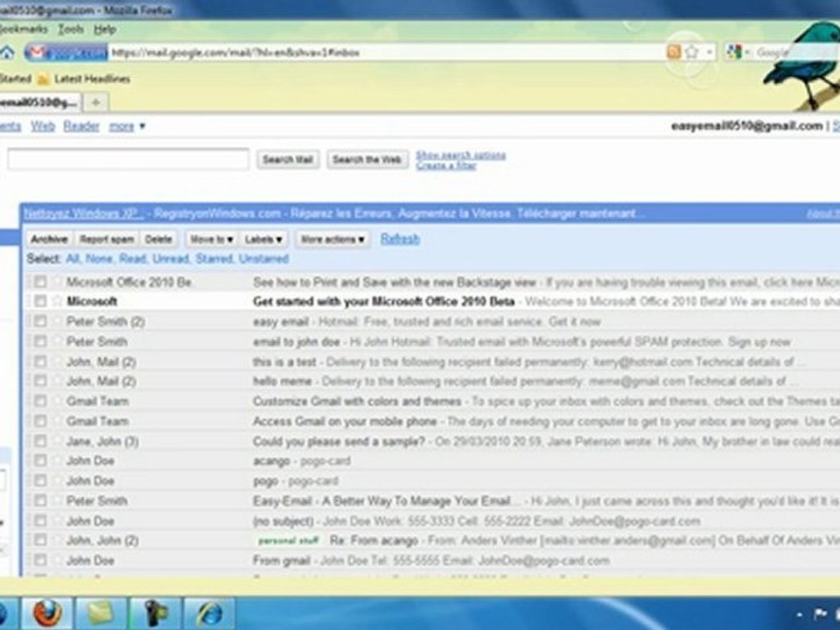Click the Search Mail button
Viewport: 840px width, 630px height.
point(288,159)
